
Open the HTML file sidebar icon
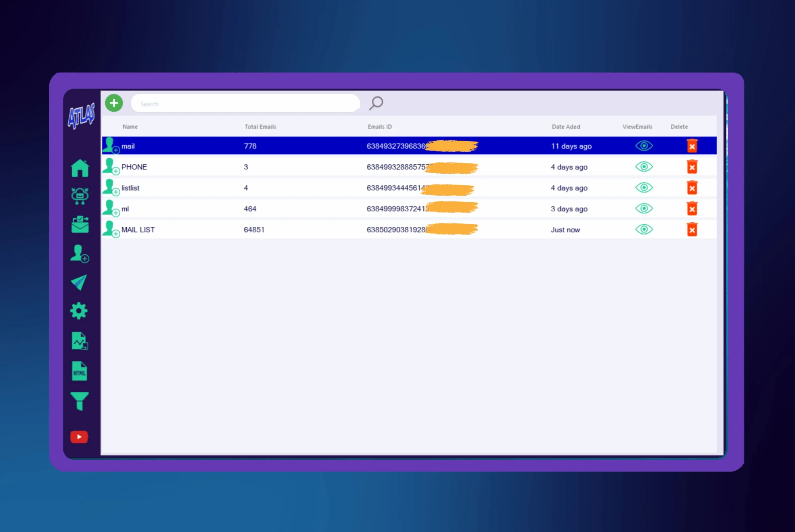click(x=79, y=371)
